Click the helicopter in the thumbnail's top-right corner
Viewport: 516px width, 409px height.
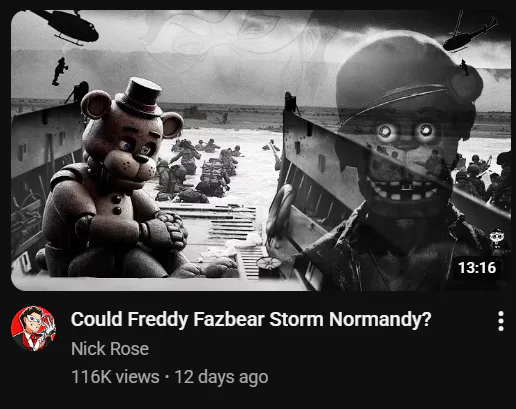coord(470,33)
